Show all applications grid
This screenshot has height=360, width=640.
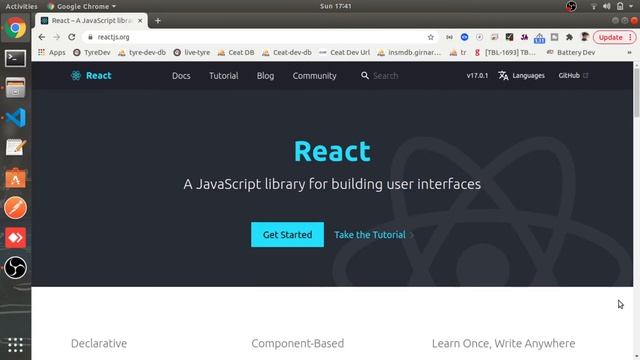(x=16, y=345)
